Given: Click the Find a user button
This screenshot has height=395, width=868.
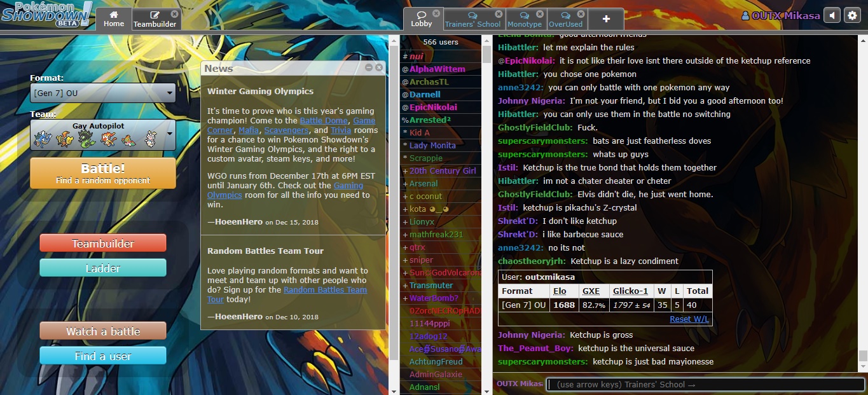Looking at the screenshot, I should pyautogui.click(x=103, y=356).
